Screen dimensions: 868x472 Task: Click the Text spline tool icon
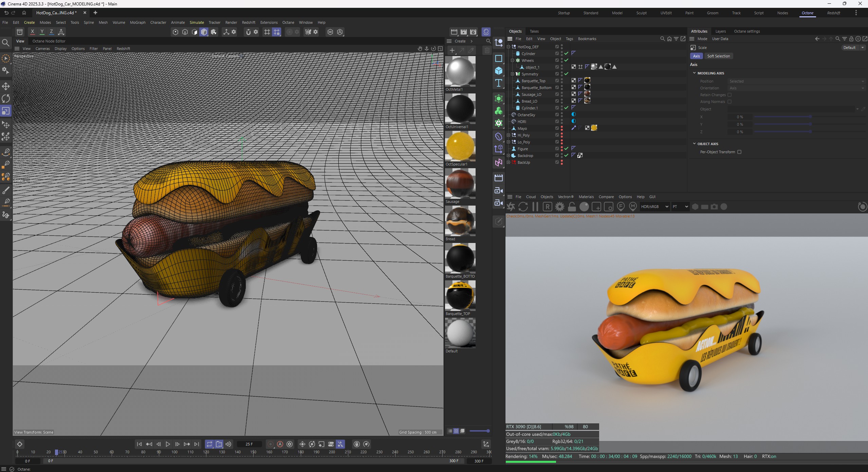[x=498, y=83]
